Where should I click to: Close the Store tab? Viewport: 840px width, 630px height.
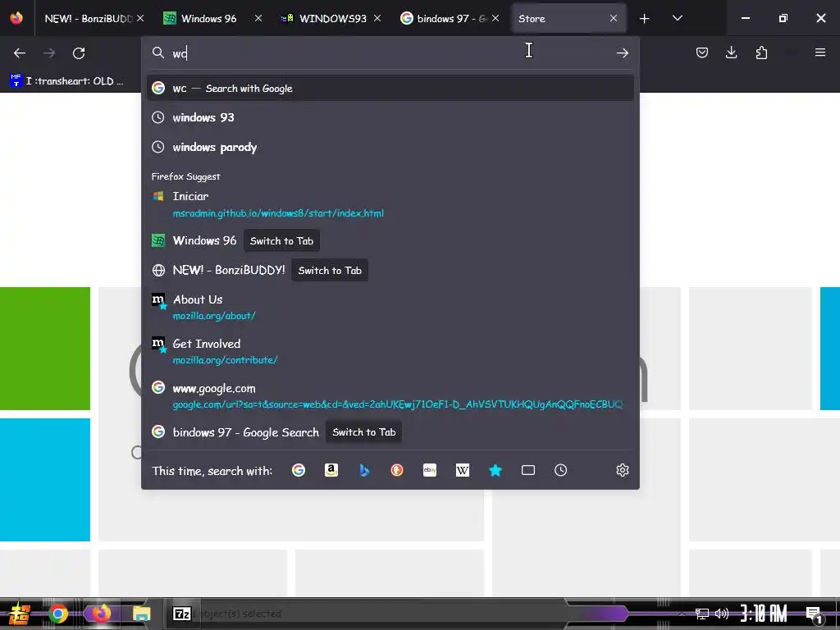tap(614, 18)
